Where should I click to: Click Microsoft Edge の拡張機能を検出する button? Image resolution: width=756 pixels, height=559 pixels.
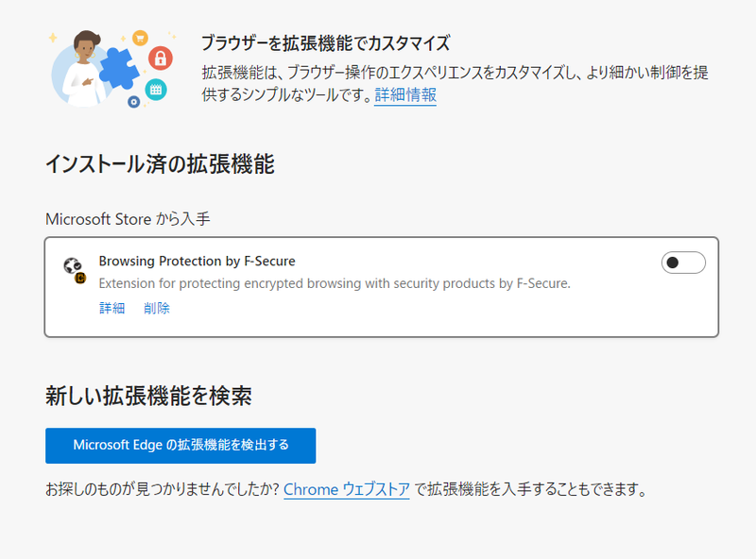tap(180, 446)
